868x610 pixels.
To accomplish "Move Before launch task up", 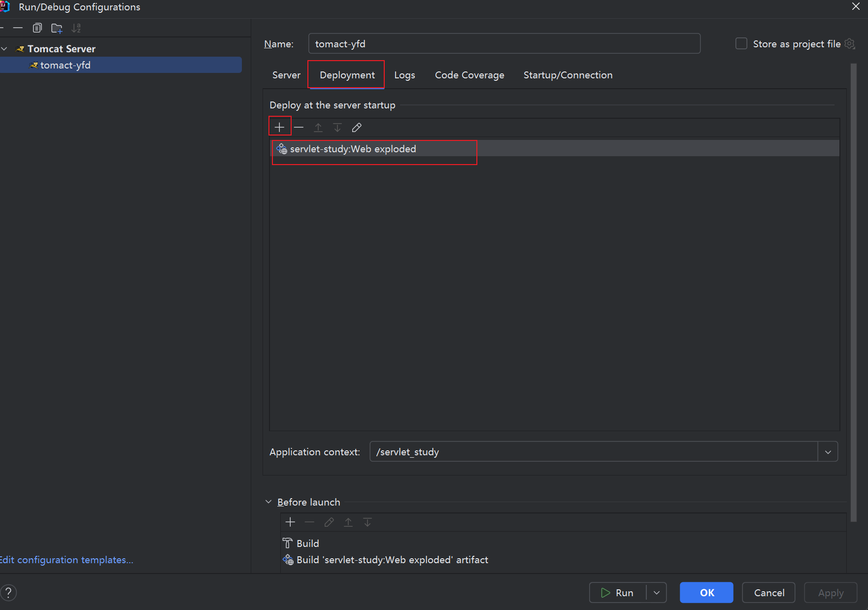I will [x=348, y=522].
